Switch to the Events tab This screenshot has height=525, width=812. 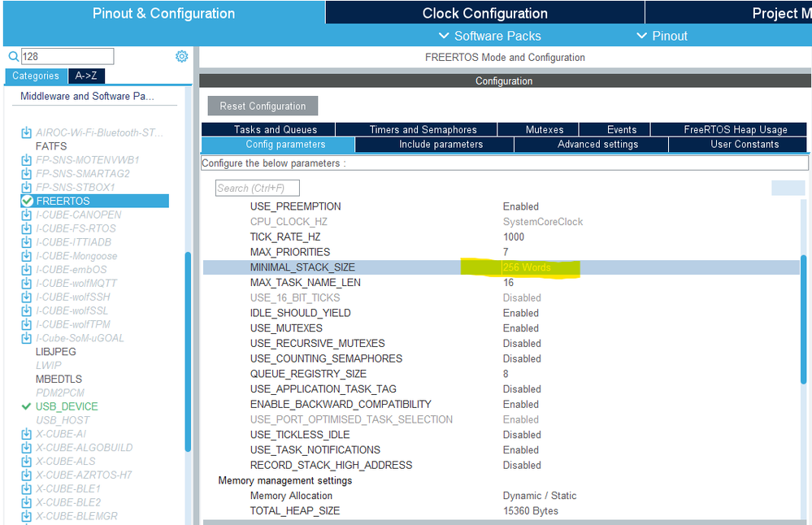pyautogui.click(x=614, y=129)
